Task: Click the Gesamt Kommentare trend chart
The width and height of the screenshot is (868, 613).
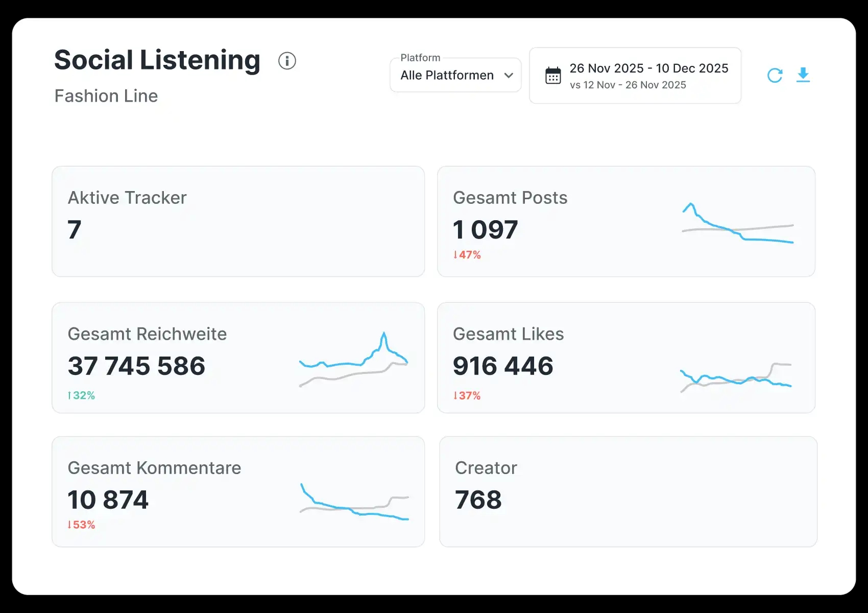Action: [354, 502]
